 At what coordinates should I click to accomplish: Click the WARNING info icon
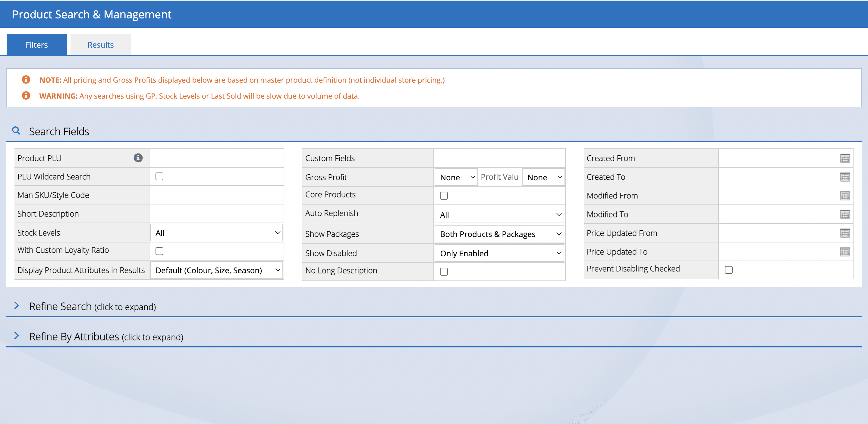click(26, 96)
